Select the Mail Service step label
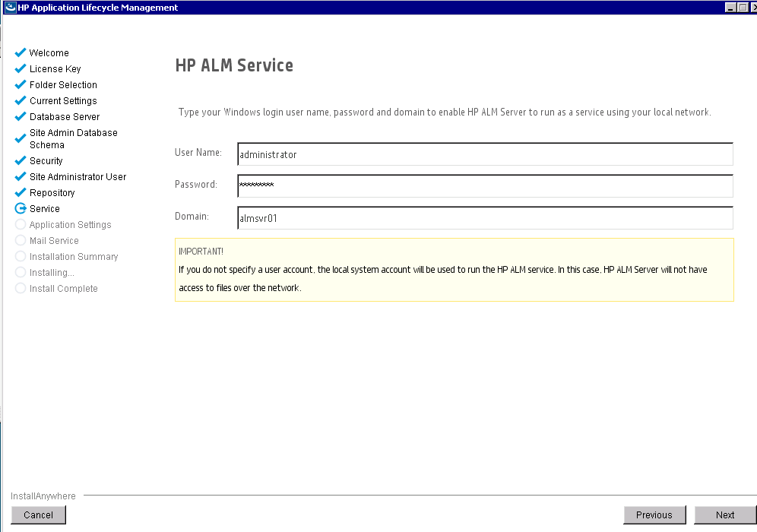This screenshot has height=532, width=757. [x=54, y=240]
